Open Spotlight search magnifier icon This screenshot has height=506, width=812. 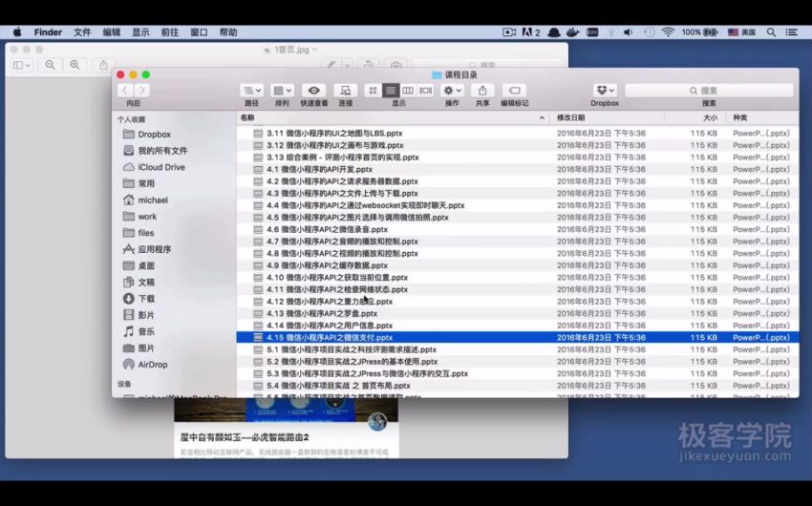click(x=771, y=32)
